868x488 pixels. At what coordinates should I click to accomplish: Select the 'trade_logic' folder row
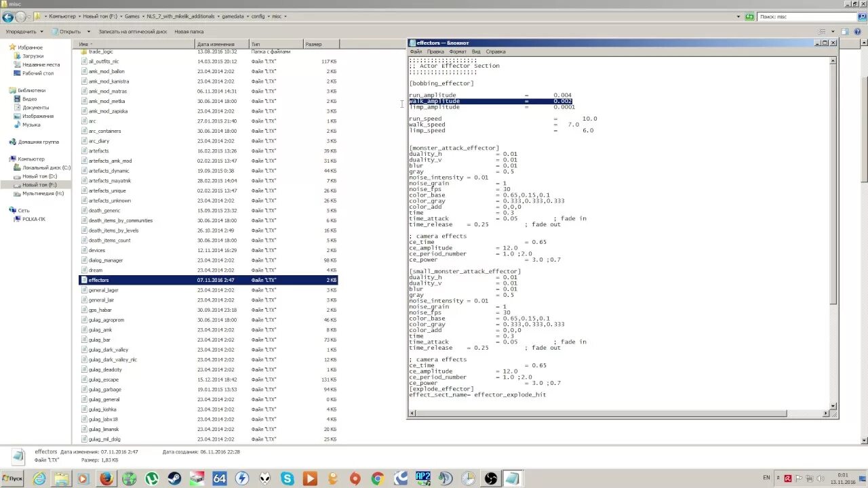[x=208, y=52]
